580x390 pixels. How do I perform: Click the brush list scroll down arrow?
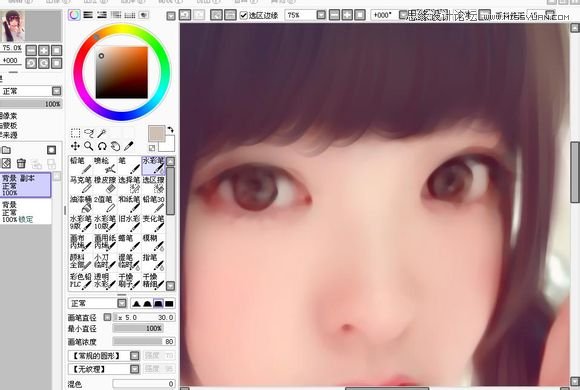coord(171,286)
